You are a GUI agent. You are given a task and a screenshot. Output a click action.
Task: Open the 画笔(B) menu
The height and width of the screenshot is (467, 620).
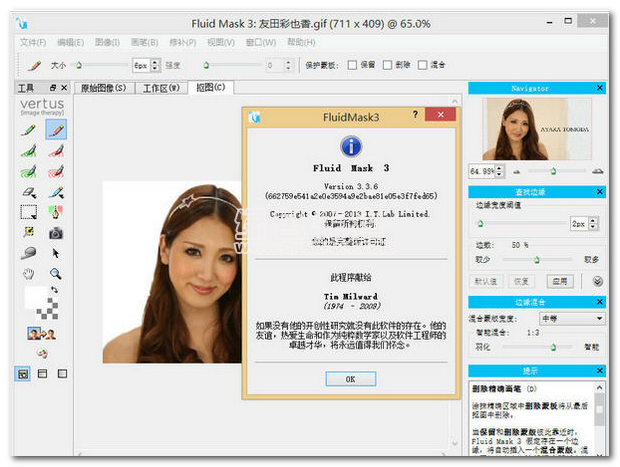tap(144, 42)
